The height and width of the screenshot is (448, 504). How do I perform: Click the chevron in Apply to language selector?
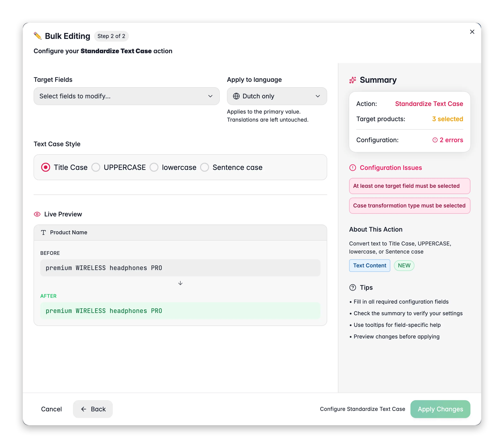[318, 96]
